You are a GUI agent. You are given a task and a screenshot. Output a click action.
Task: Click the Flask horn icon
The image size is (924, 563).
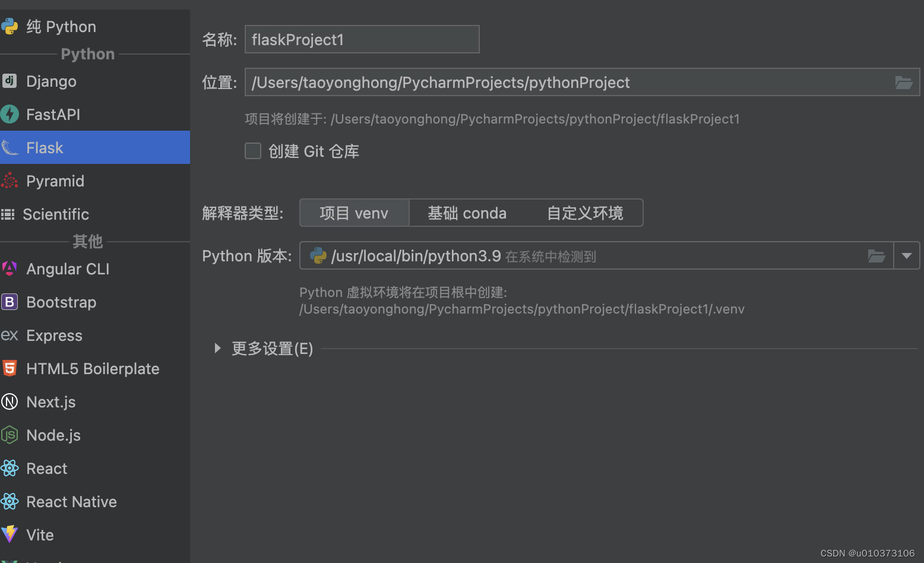click(x=10, y=147)
